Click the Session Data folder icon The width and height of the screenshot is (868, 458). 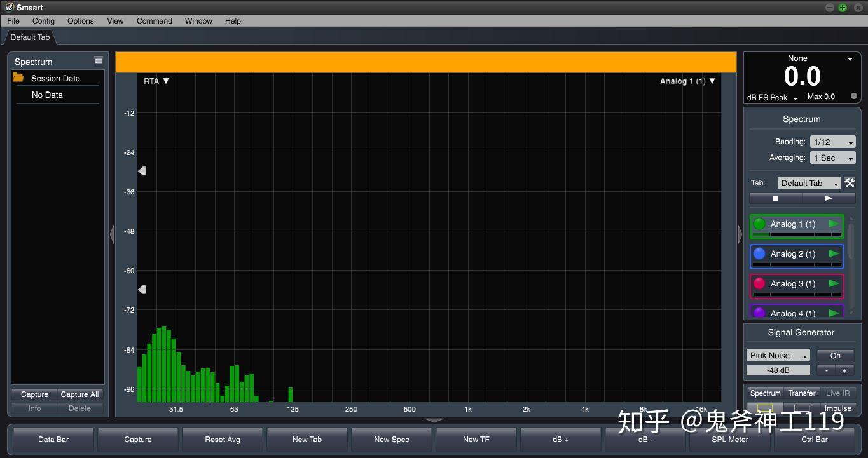18,78
